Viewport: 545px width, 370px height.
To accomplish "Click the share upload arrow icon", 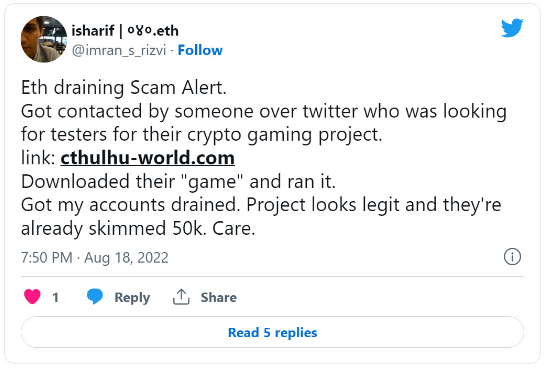I will [x=181, y=297].
